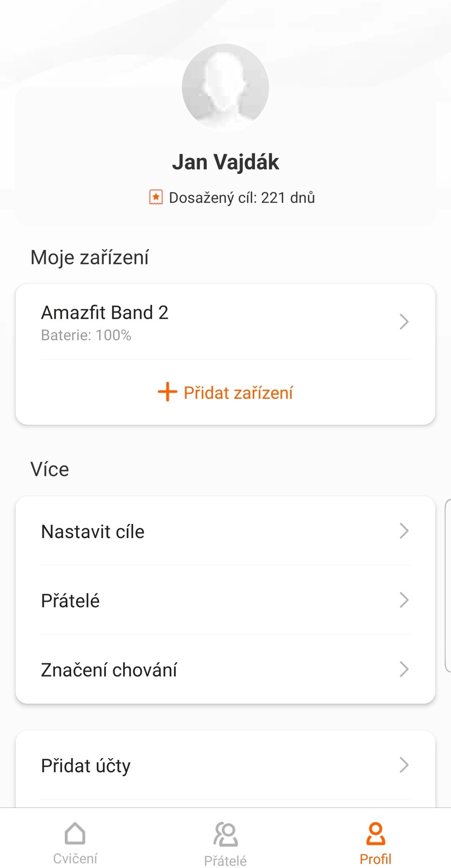Tap the profile avatar picture
The width and height of the screenshot is (451, 868).
[x=225, y=87]
